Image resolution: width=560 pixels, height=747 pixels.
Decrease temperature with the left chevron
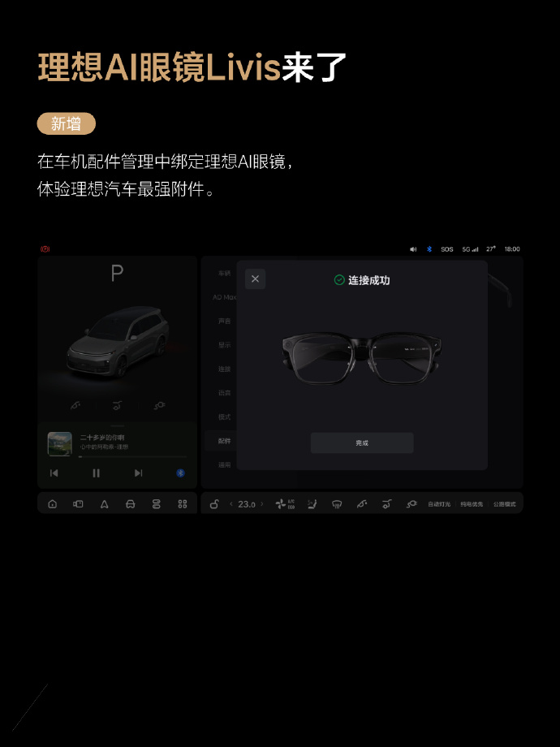point(231,504)
